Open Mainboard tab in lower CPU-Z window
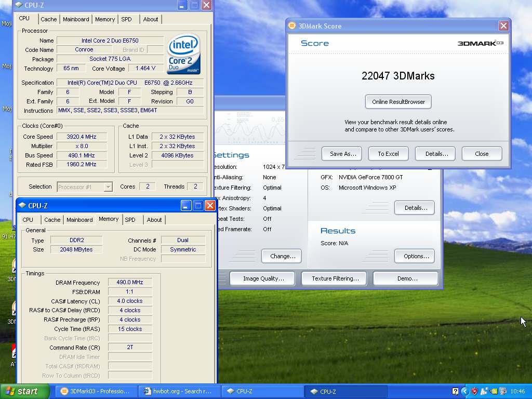 [x=79, y=220]
